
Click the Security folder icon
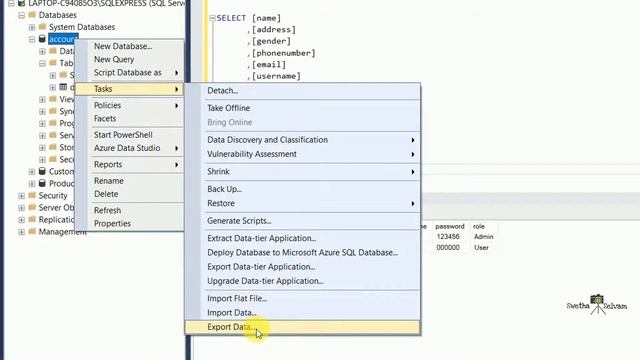(32, 196)
